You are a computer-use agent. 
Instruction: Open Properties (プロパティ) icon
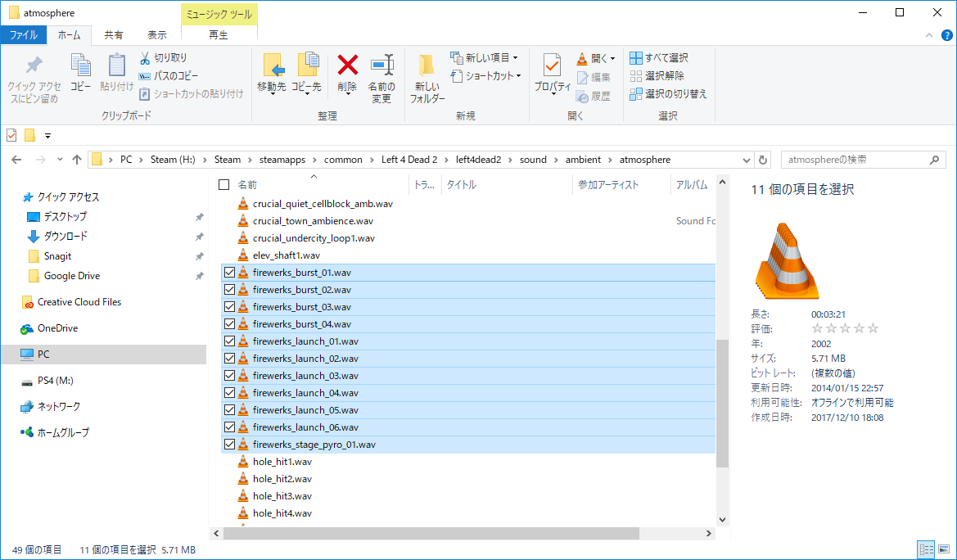[552, 65]
